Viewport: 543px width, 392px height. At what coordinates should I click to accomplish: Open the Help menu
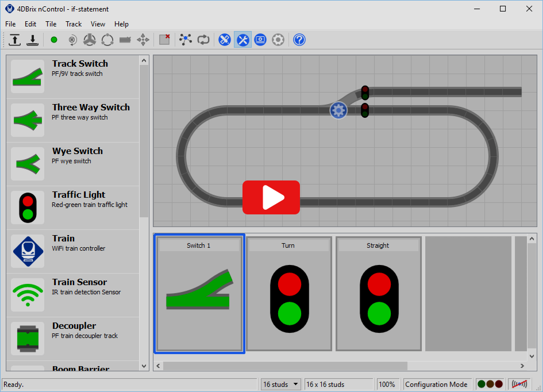tap(122, 24)
